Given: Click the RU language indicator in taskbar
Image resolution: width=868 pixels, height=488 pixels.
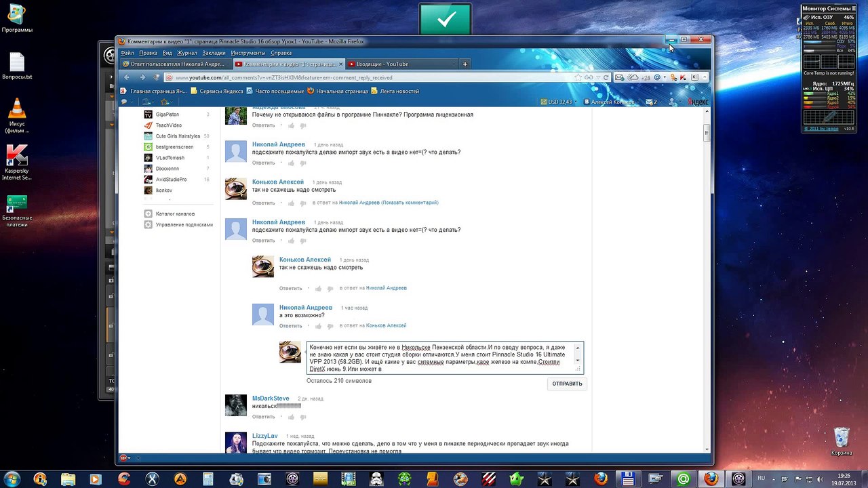Looking at the screenshot, I should click(x=762, y=479).
